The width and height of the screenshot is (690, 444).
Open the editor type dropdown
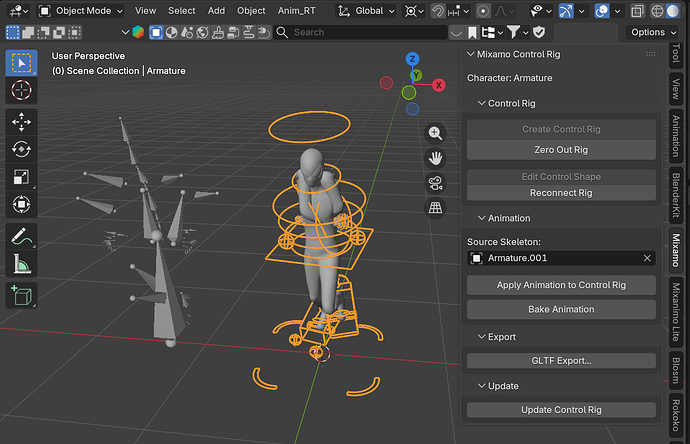coord(19,11)
